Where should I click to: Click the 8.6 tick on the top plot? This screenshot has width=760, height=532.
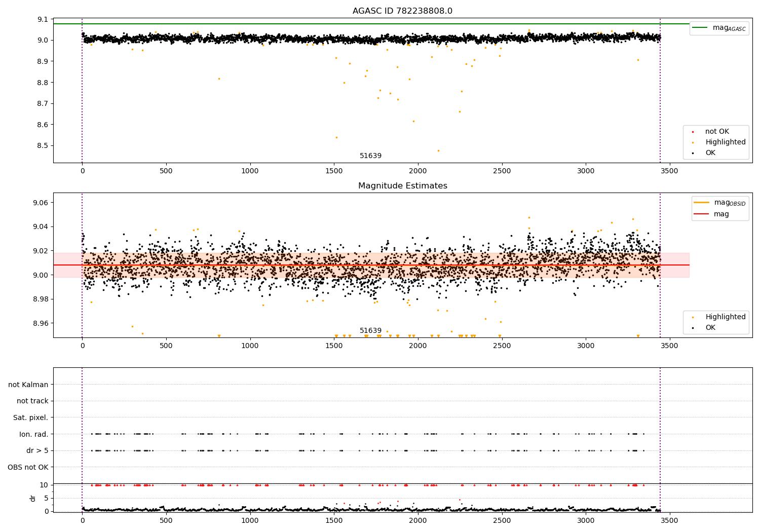point(43,125)
